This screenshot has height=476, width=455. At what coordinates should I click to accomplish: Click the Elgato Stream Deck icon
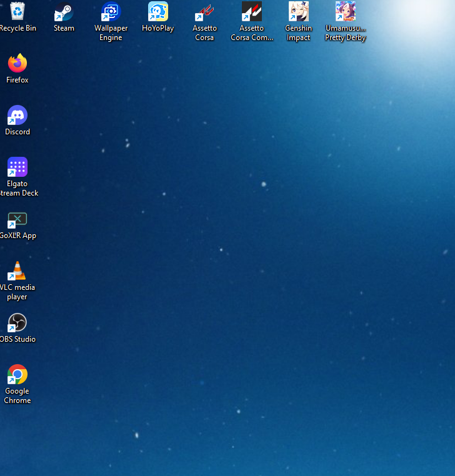click(17, 167)
